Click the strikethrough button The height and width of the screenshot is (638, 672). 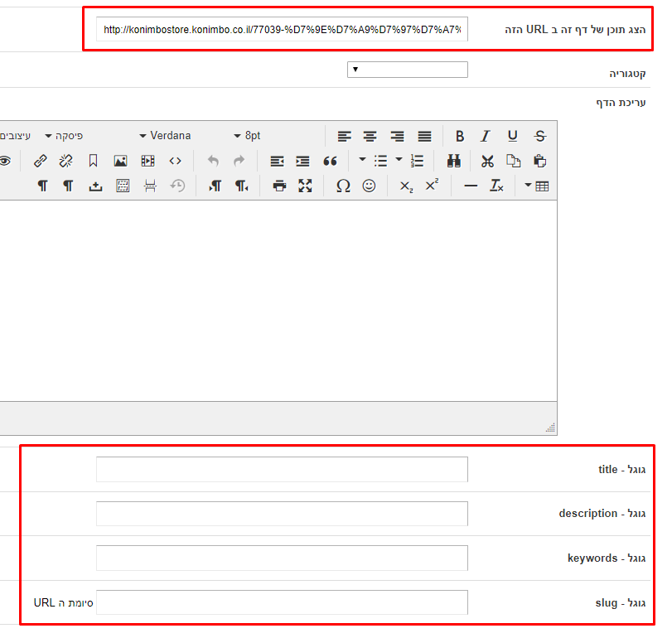coord(540,136)
